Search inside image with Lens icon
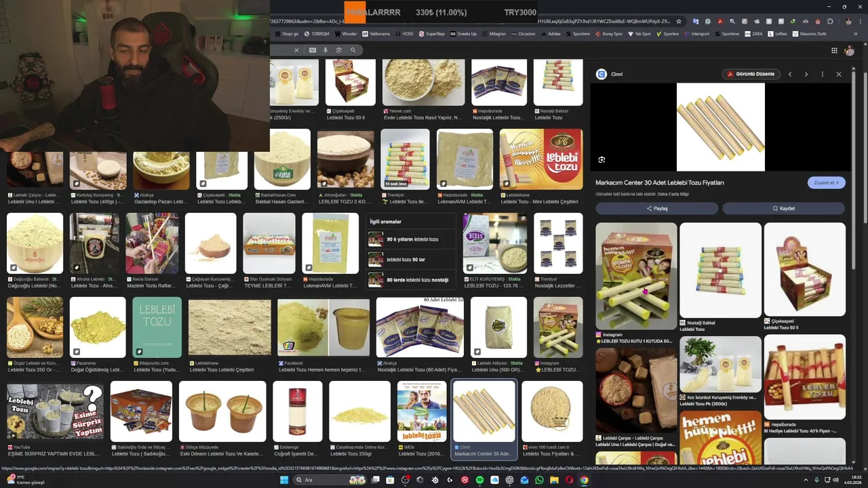This screenshot has height=488, width=868. (601, 160)
